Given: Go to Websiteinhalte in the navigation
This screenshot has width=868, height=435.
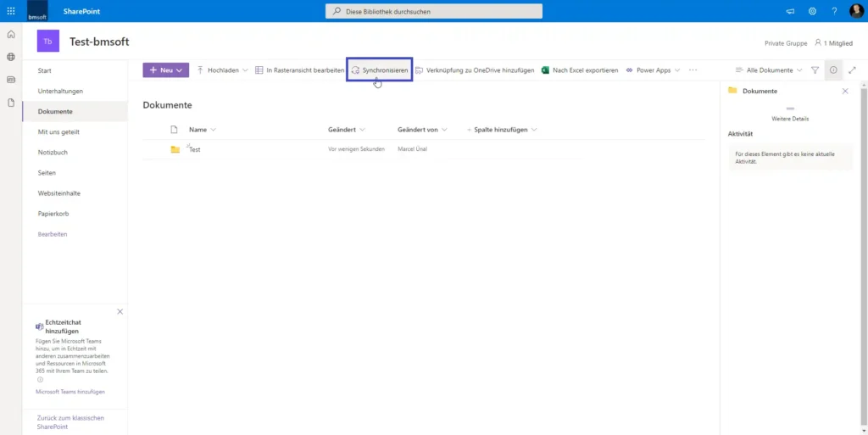Looking at the screenshot, I should pos(59,193).
